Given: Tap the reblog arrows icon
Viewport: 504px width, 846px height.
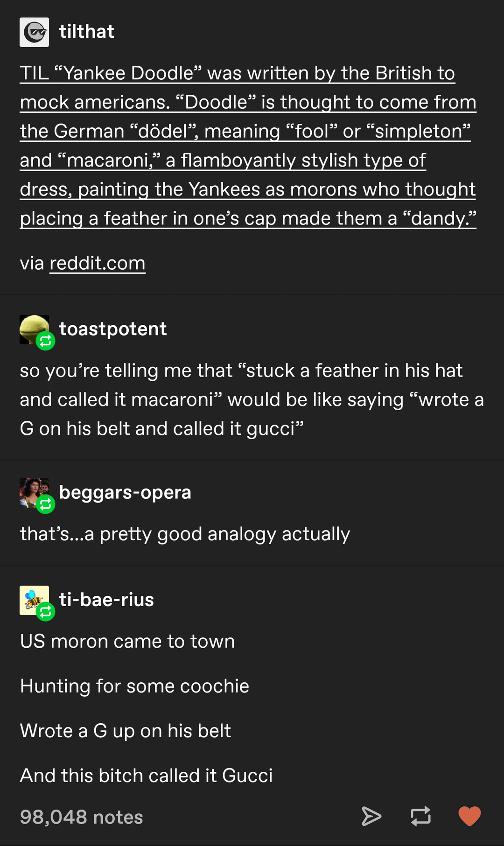Looking at the screenshot, I should pos(420,816).
